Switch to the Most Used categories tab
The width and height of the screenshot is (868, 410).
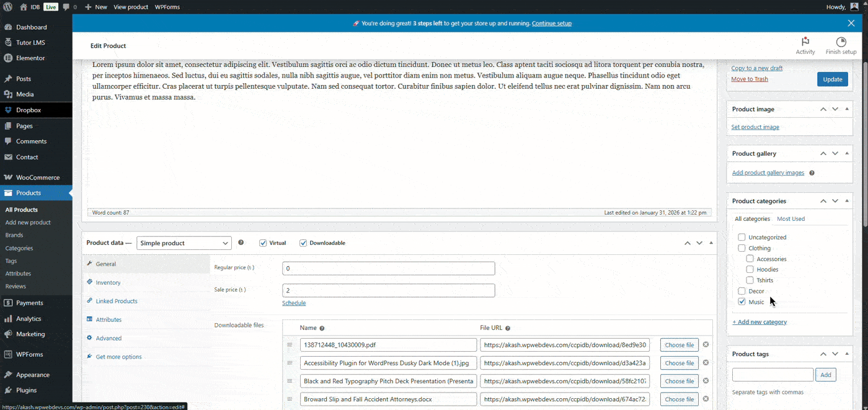click(790, 218)
